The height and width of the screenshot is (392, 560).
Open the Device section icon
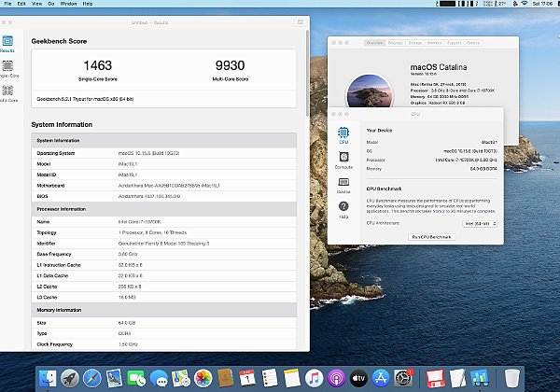(343, 185)
